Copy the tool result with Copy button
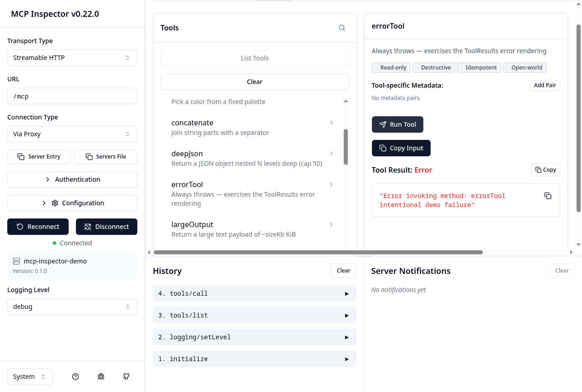The height and width of the screenshot is (392, 582). (546, 170)
